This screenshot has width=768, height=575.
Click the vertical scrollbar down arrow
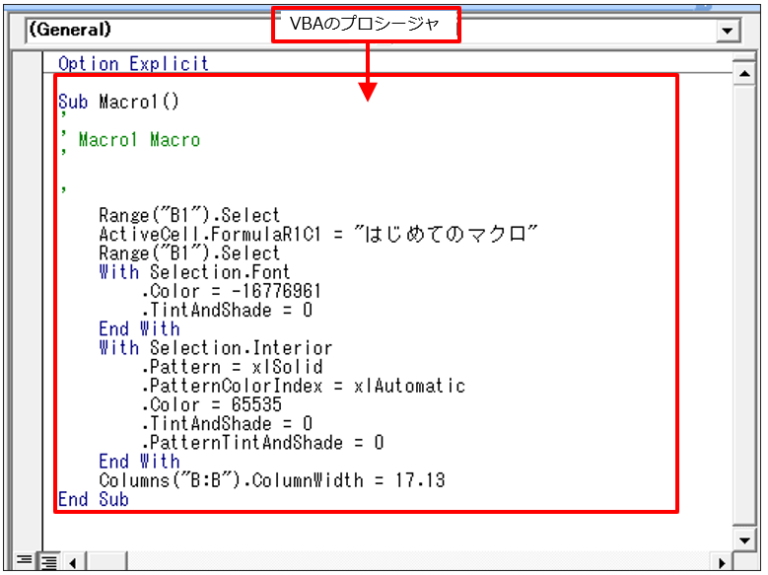[x=743, y=539]
